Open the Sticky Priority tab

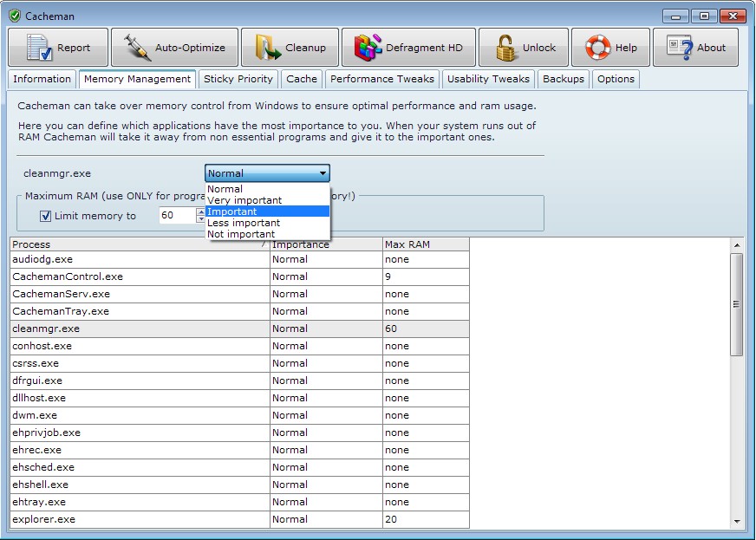[x=238, y=79]
